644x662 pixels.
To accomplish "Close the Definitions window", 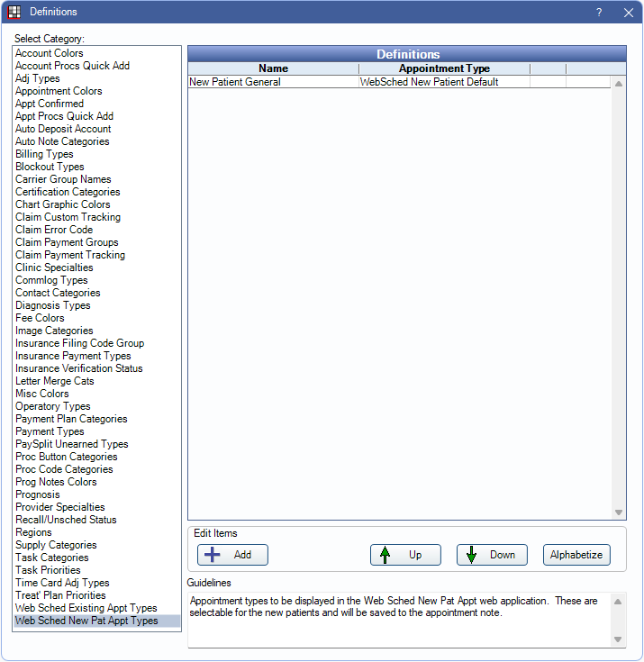I will (628, 13).
